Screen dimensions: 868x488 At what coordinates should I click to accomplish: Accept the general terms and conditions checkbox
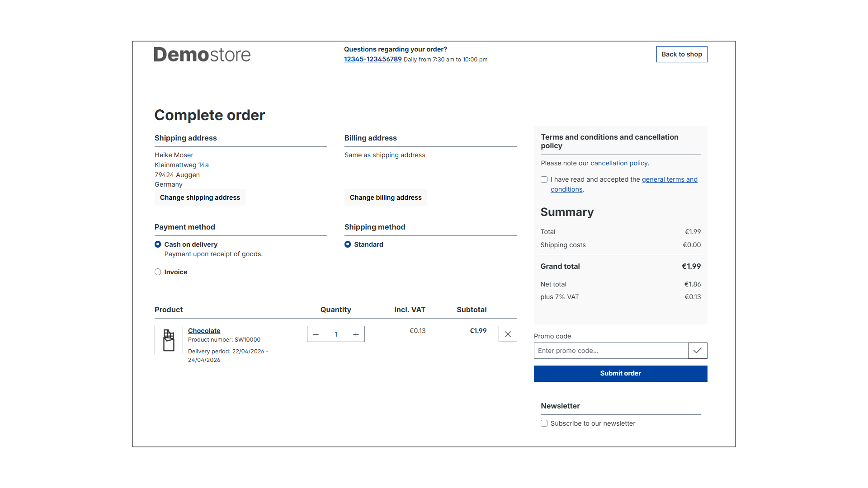tap(544, 179)
